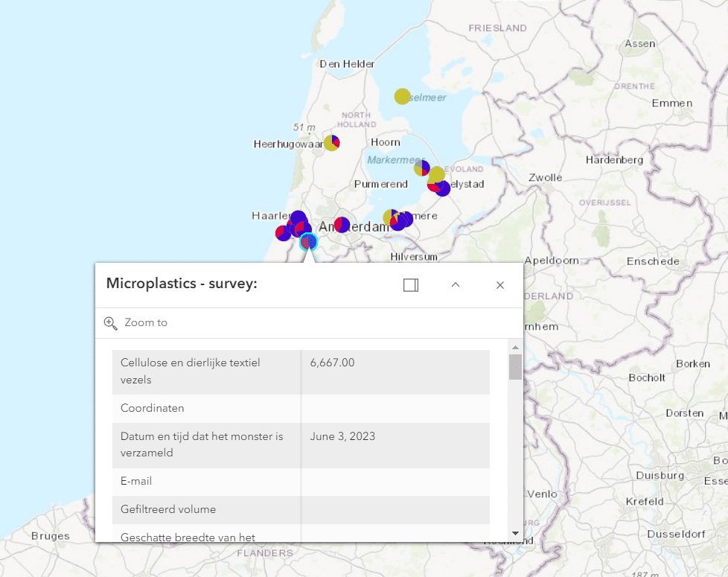728x577 pixels.
Task: Close the Microplastics survey popup
Action: coord(500,285)
